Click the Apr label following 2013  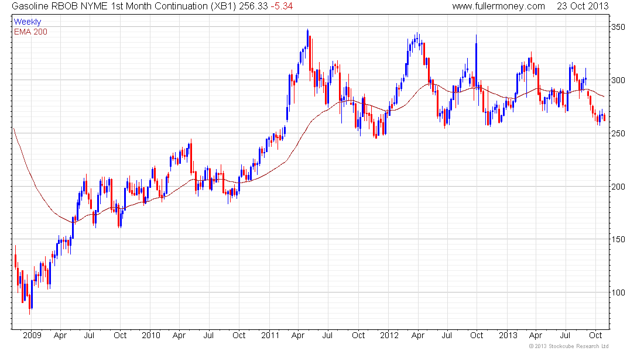tap(536, 335)
